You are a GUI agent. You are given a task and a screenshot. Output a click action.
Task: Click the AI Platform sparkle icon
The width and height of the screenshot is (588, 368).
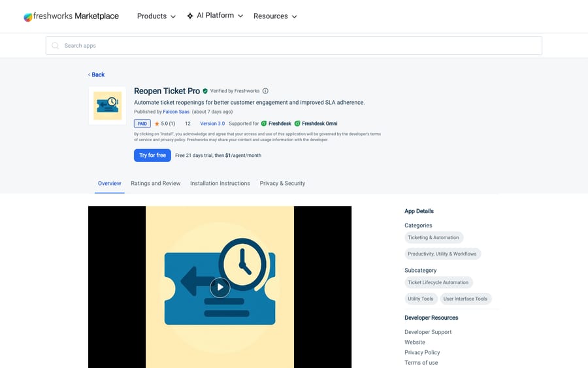tap(190, 16)
